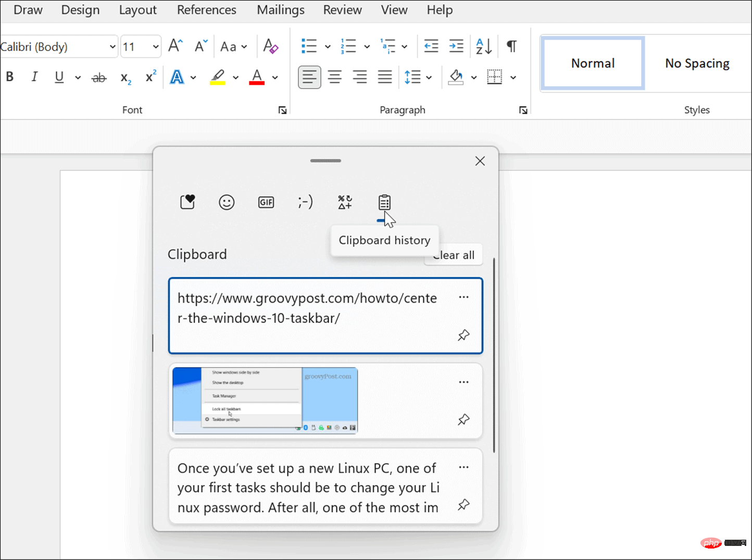
Task: Paste the groovypost URL clipboard item
Action: click(325, 316)
